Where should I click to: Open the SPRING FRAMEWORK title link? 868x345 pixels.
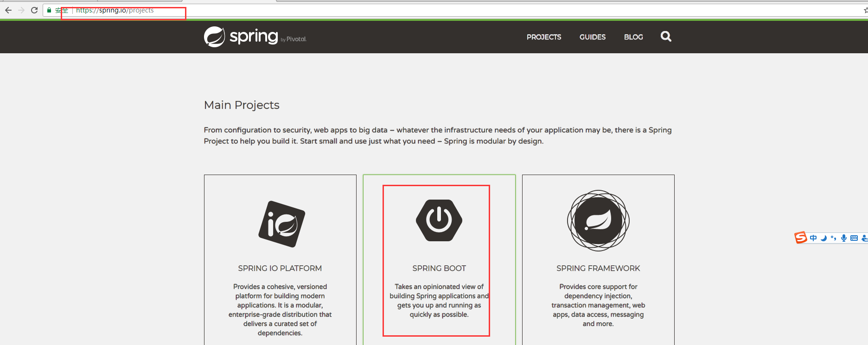(x=598, y=268)
